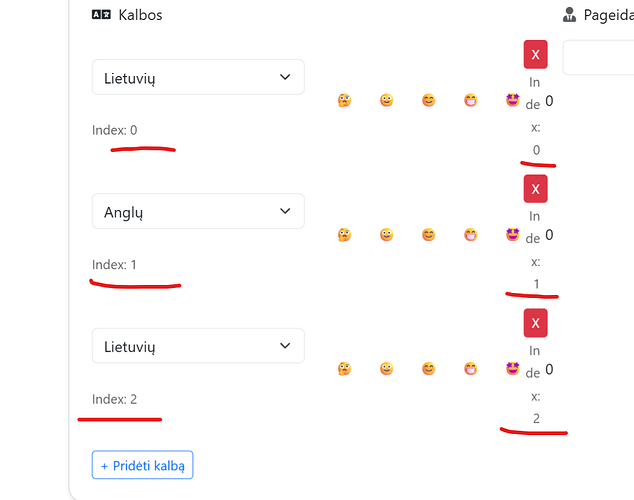Open the Lietuvių dropdown at Index 2
This screenshot has height=500, width=634.
pyautogui.click(x=198, y=346)
